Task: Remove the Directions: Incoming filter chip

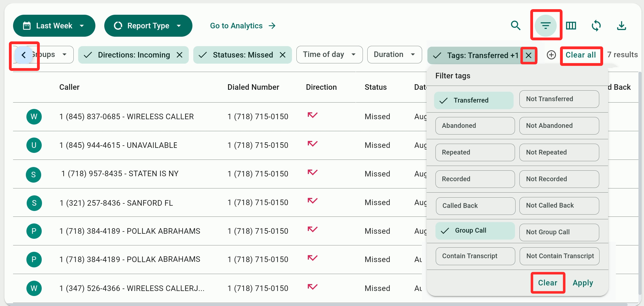Action: [x=180, y=55]
